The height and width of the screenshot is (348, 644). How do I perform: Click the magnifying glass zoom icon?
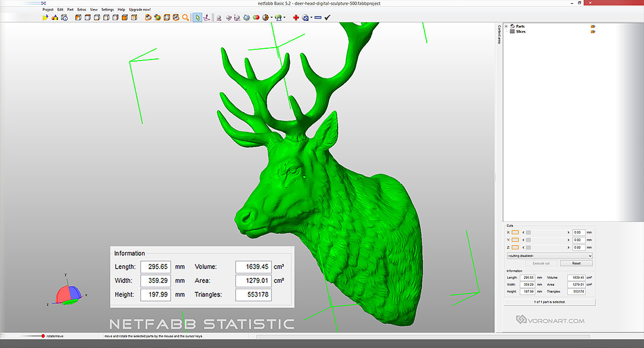point(185,17)
